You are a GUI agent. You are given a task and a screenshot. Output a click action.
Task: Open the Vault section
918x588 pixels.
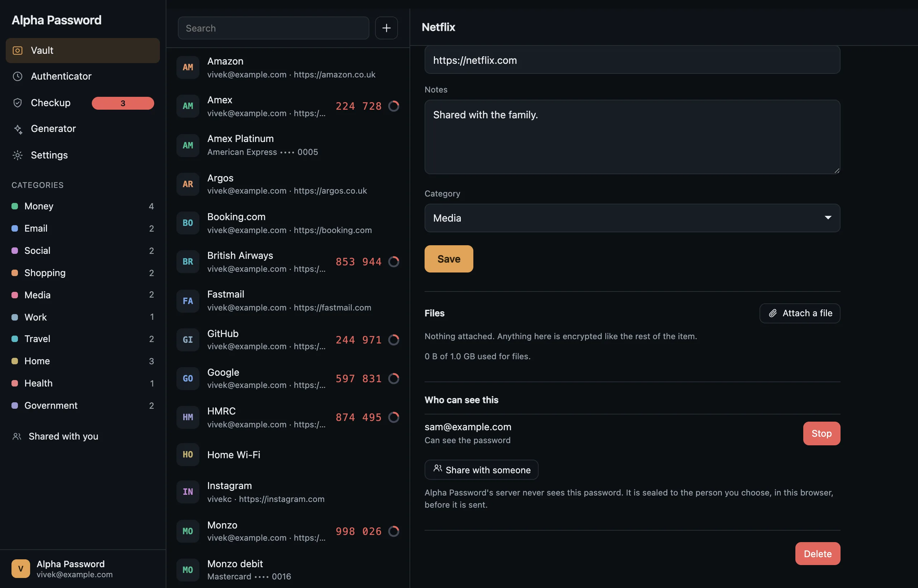[83, 51]
